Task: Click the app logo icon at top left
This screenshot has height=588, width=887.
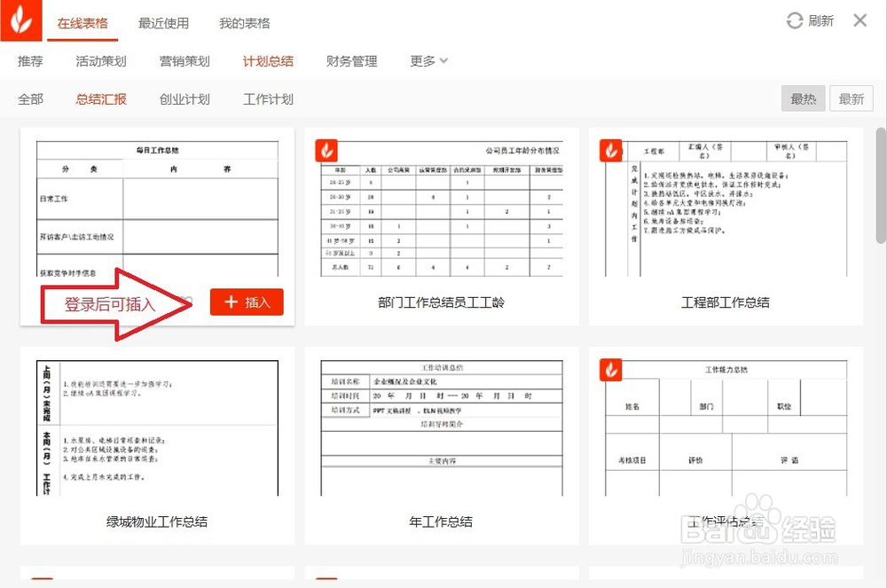Action: pyautogui.click(x=21, y=20)
